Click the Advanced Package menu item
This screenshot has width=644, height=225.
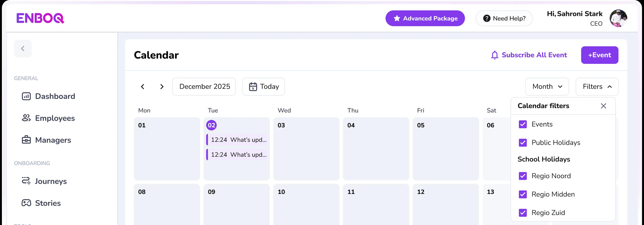tap(425, 18)
